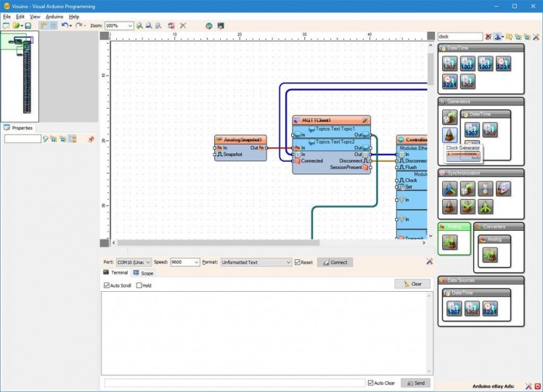Open the Zoom percentage dropdown
The width and height of the screenshot is (543, 392).
pos(130,25)
